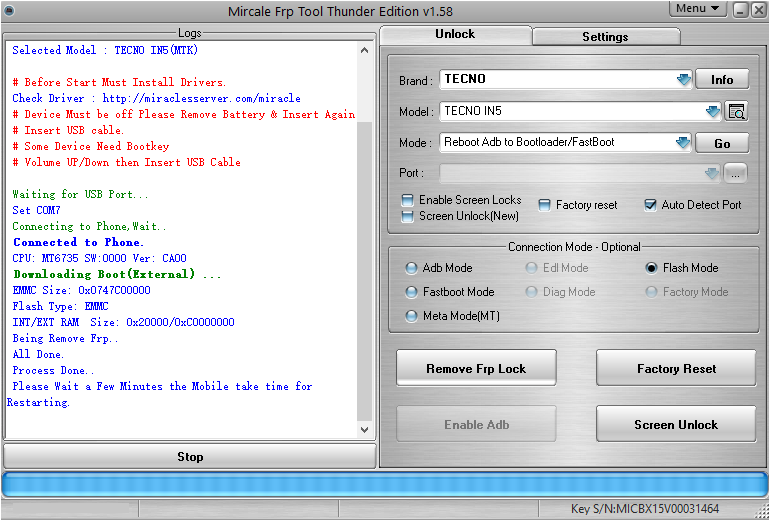Click the Brand field showing TECNO
This screenshot has width=770, height=521.
pyautogui.click(x=565, y=80)
